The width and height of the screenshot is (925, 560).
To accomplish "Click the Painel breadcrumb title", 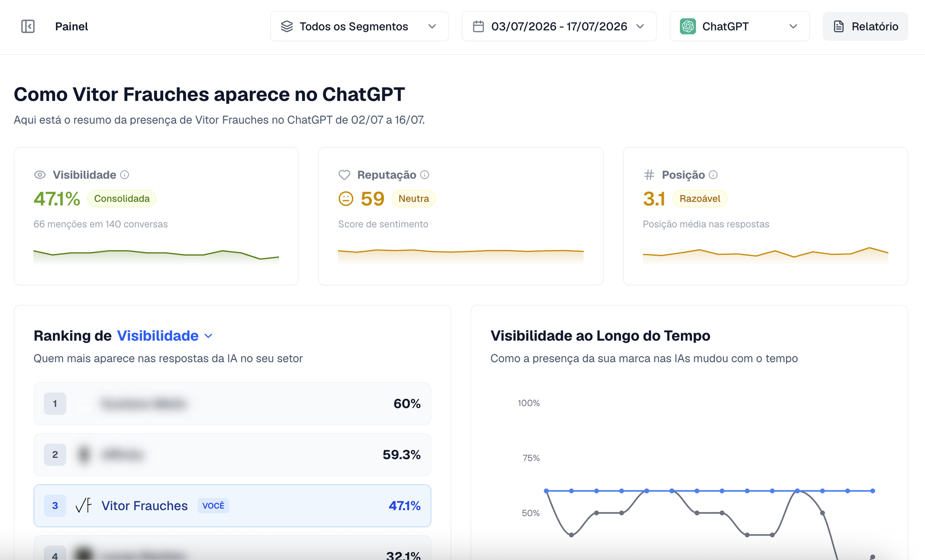I will pos(72,26).
